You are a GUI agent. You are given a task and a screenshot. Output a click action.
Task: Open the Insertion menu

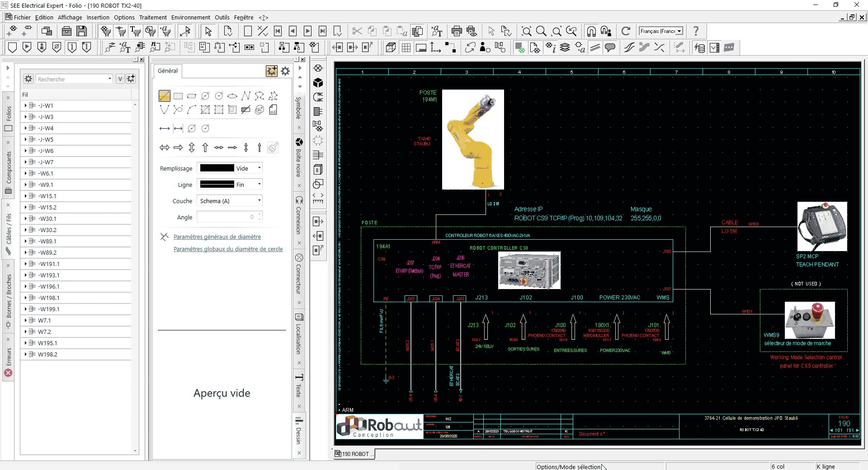click(x=98, y=17)
